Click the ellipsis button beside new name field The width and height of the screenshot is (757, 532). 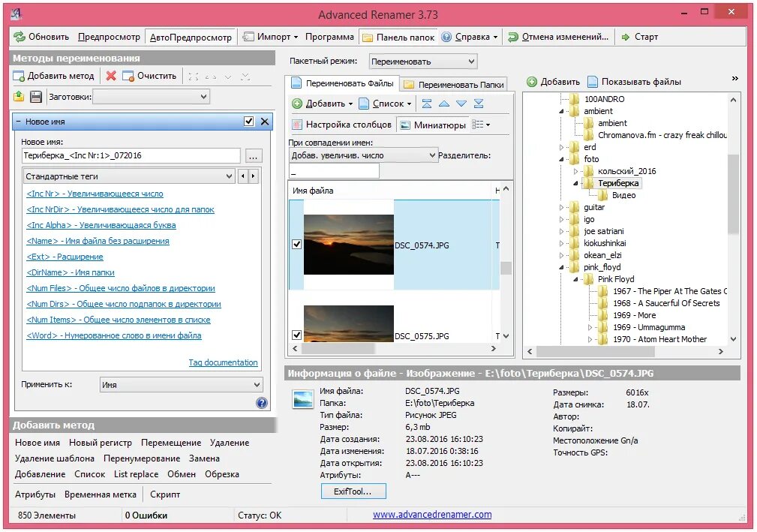(x=254, y=156)
